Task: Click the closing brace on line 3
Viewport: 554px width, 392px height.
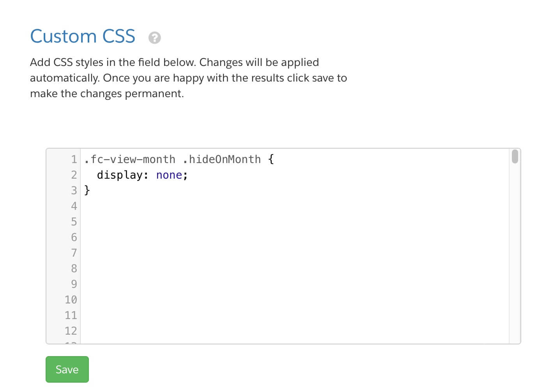Action: 87,190
